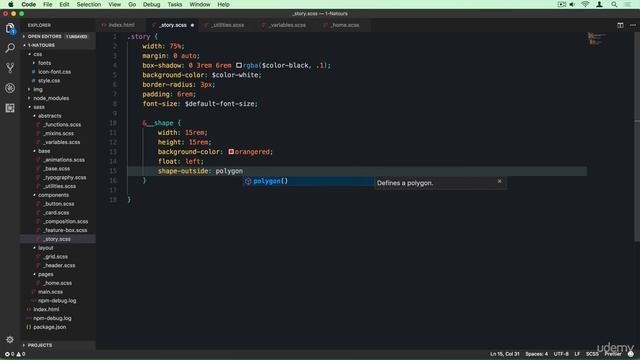Open the Explorer view in activity bar
Screen dimensions: 640x360
[x=10, y=28]
